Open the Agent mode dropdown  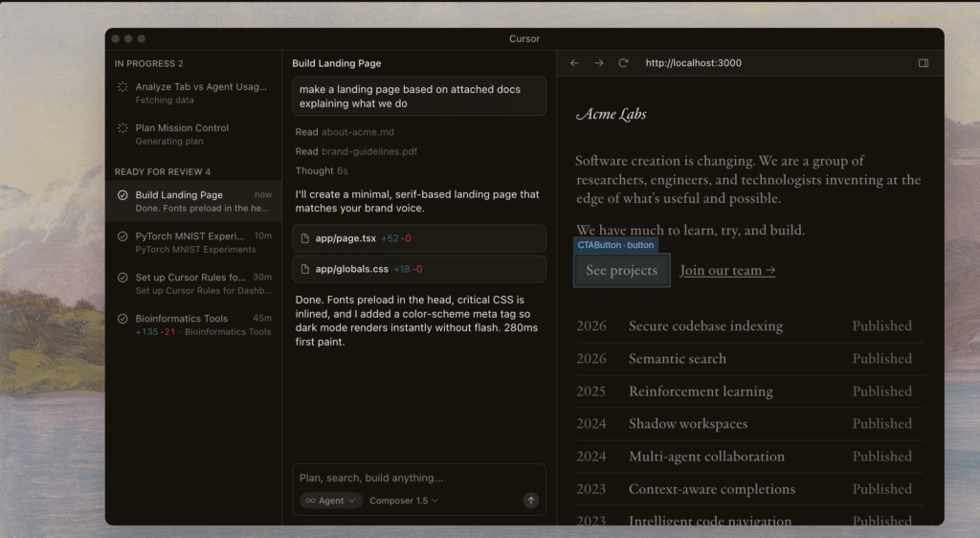(x=330, y=501)
